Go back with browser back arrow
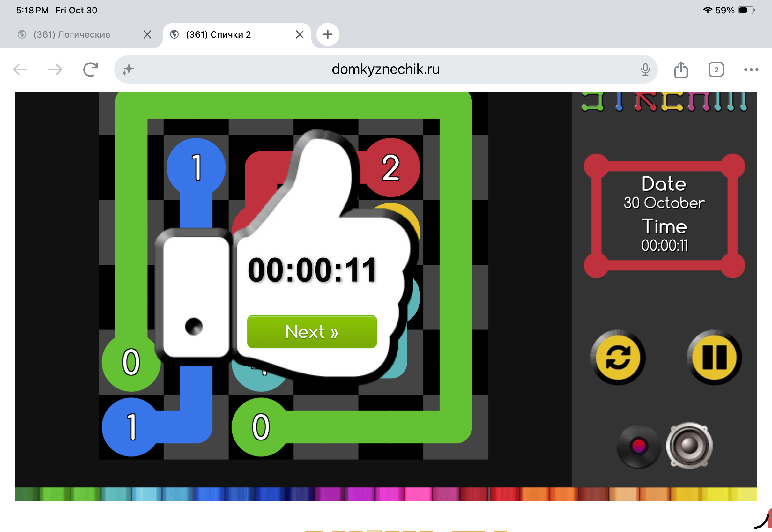Viewport: 772px width, 532px height. 20,70
